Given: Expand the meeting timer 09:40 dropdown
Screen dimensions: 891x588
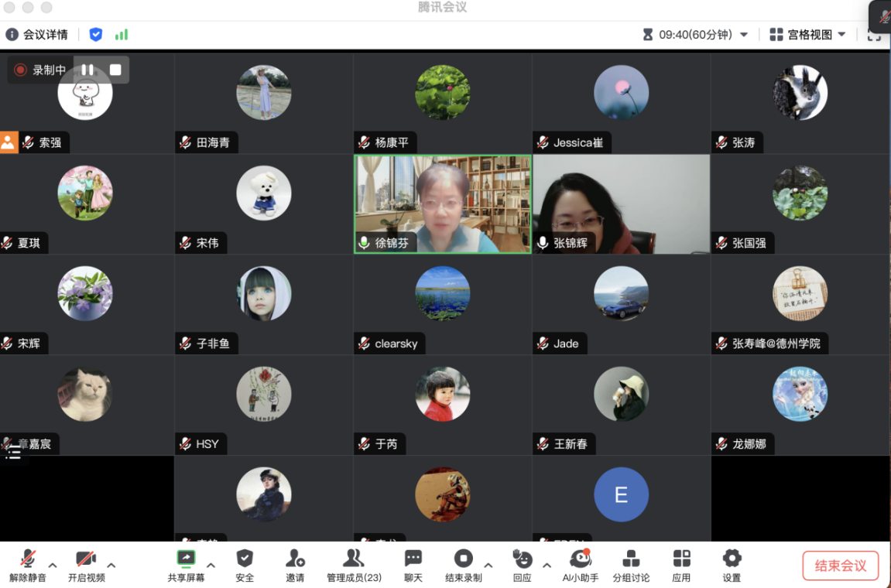Looking at the screenshot, I should [x=744, y=35].
